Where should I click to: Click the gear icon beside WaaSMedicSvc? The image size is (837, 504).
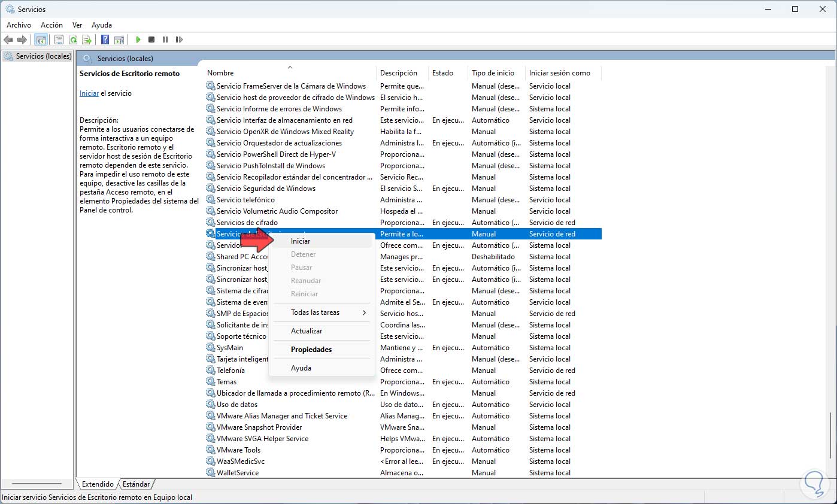[x=211, y=461]
